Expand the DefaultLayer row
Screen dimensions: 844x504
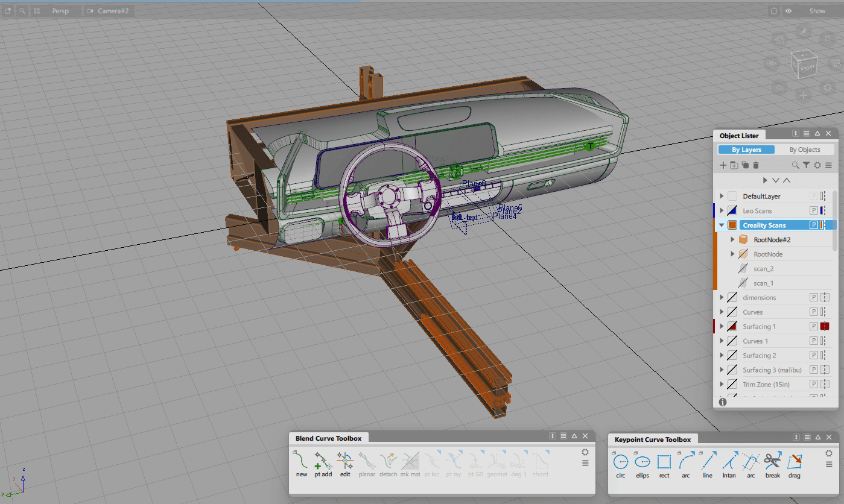[x=722, y=196]
